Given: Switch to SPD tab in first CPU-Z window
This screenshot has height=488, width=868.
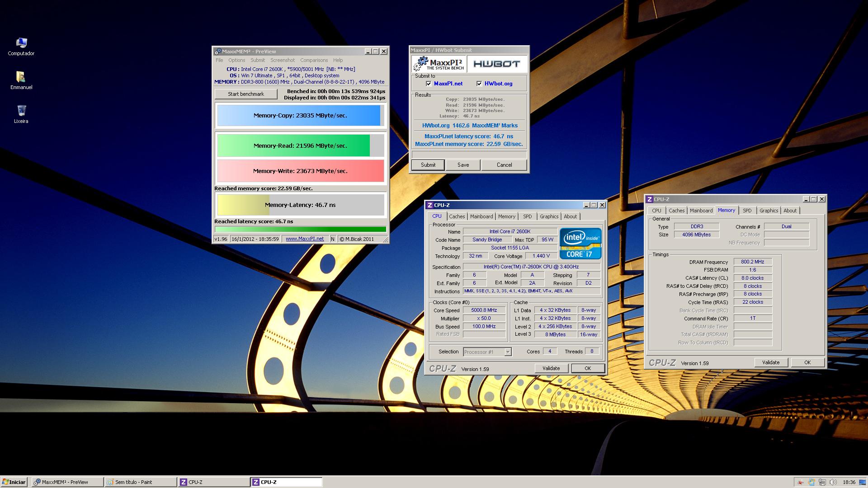Looking at the screenshot, I should (x=528, y=216).
